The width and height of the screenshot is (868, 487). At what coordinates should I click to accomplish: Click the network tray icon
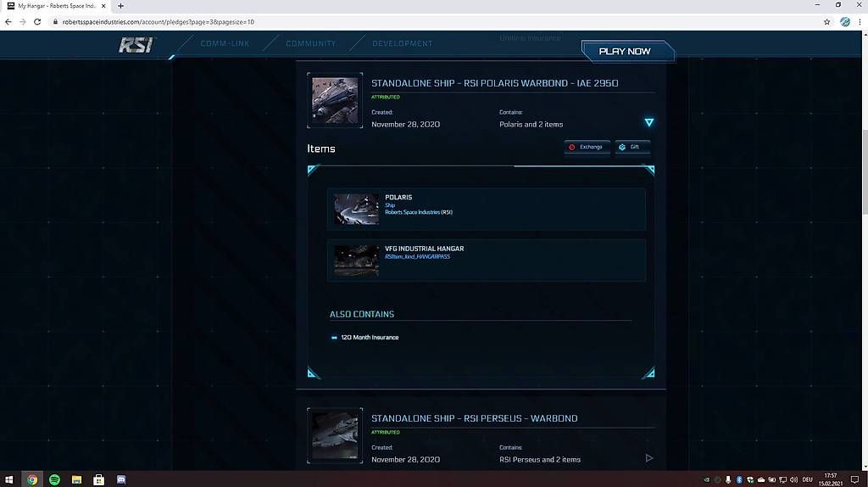coord(782,480)
